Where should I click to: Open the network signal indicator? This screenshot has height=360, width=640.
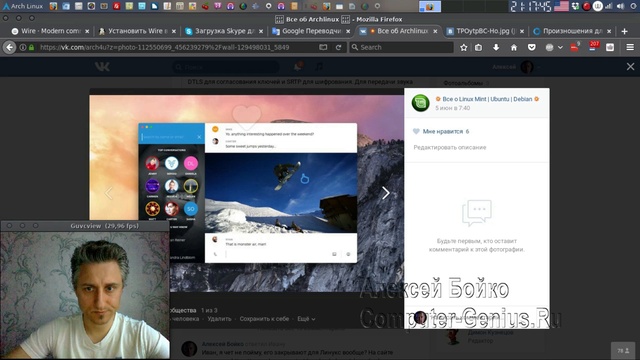pyautogui.click(x=609, y=6)
